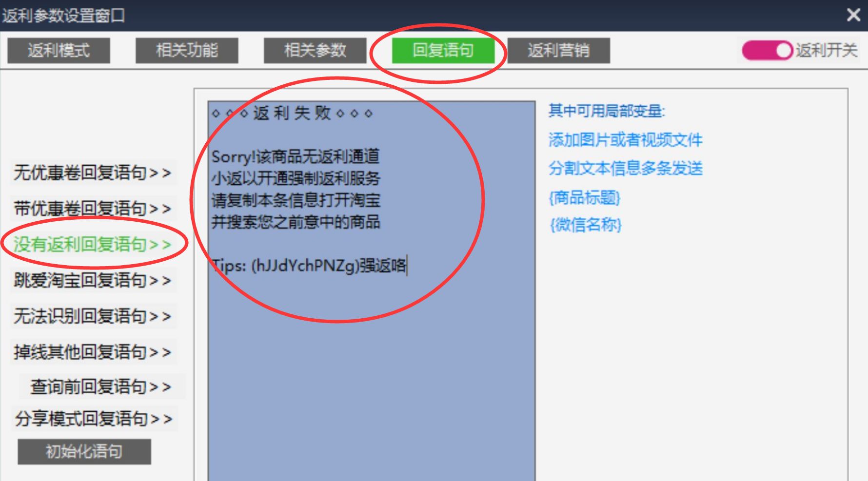Show 无法识别回复语句>> settings
This screenshot has height=481, width=868.
coord(93,316)
